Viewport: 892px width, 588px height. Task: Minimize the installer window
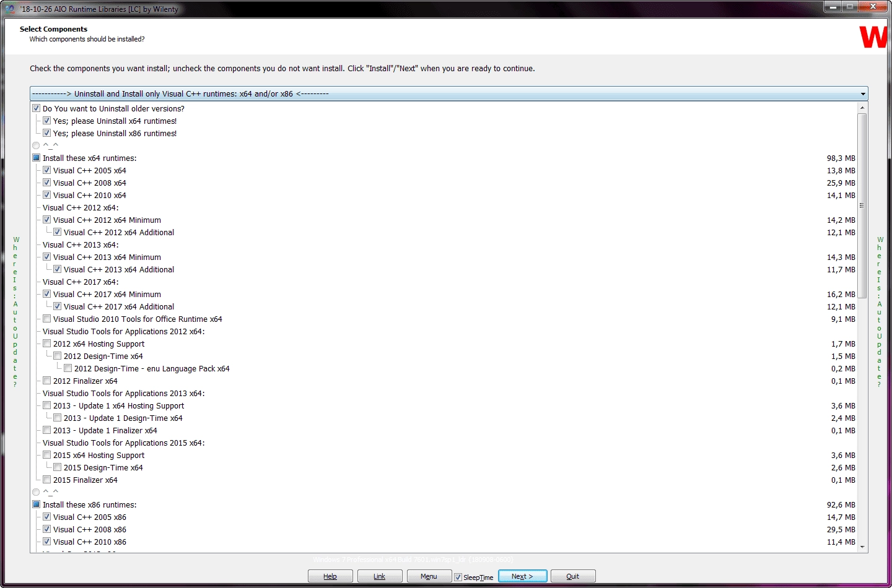(x=833, y=7)
